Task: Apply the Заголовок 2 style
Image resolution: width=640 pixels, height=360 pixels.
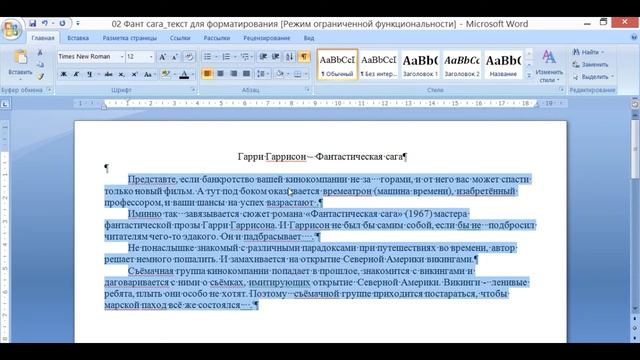Action: pyautogui.click(x=462, y=64)
